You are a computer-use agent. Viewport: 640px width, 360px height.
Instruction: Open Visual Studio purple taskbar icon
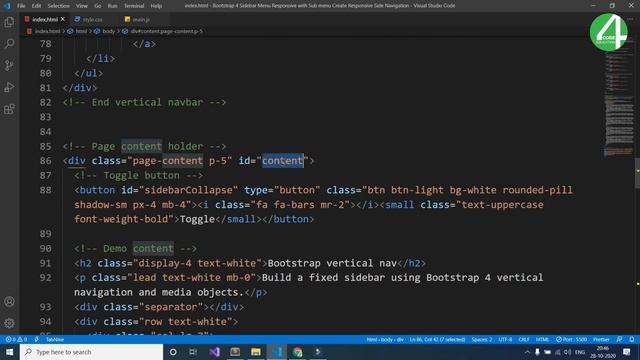[214, 352]
